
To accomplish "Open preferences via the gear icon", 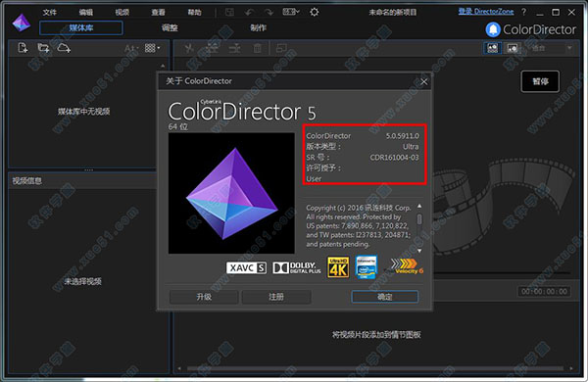I will 315,12.
